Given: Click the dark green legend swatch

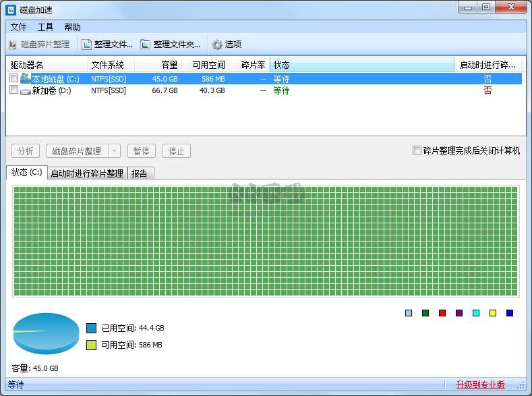Looking at the screenshot, I should pyautogui.click(x=425, y=313).
